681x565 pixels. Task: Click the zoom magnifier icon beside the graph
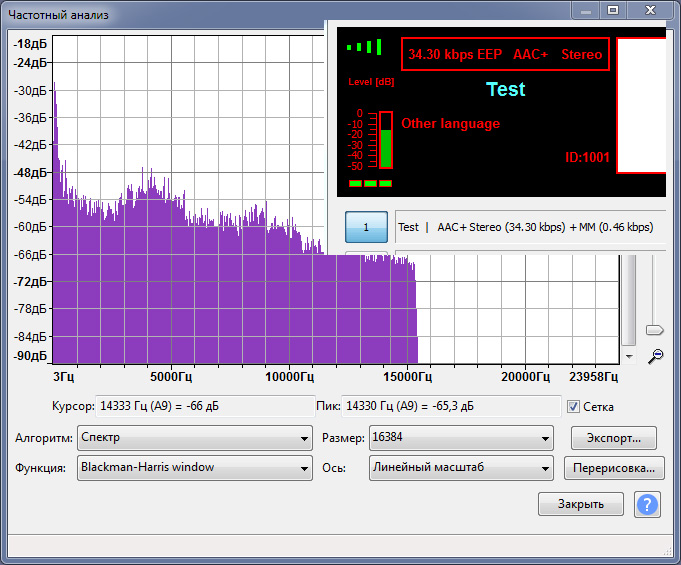click(x=655, y=356)
